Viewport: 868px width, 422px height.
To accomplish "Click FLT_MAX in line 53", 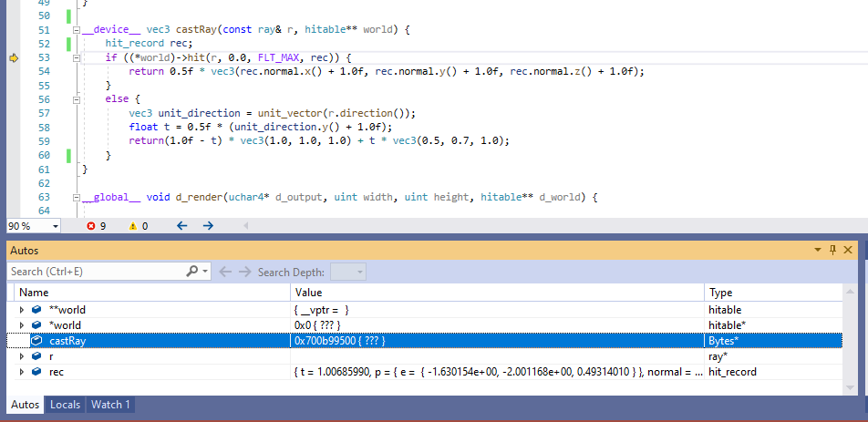I will [x=278, y=57].
